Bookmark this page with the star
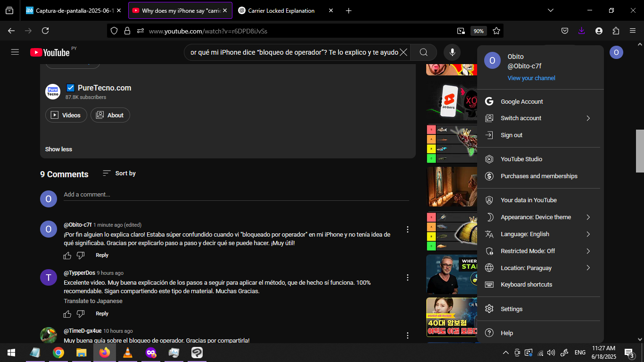 (x=496, y=31)
